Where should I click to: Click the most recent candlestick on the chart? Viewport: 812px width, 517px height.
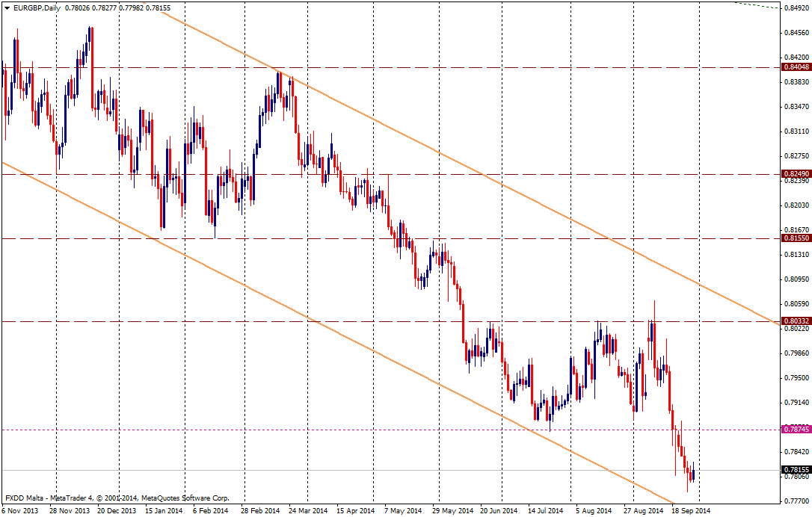(694, 473)
